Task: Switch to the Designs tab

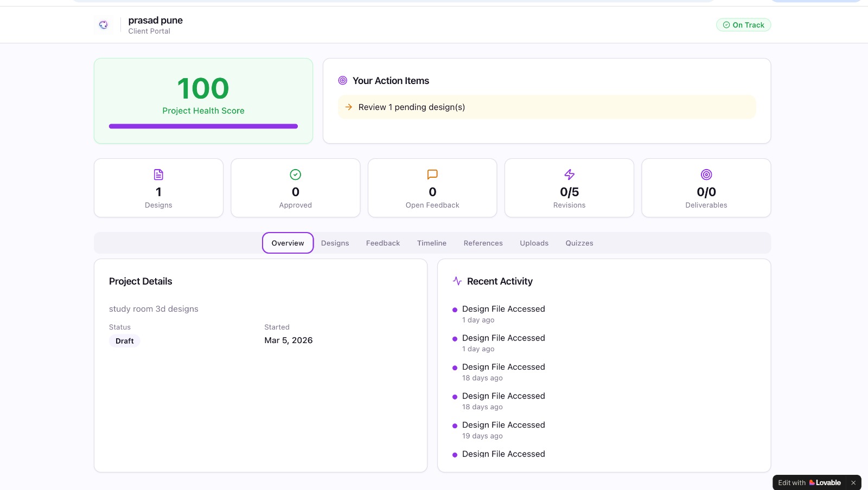Action: 335,243
